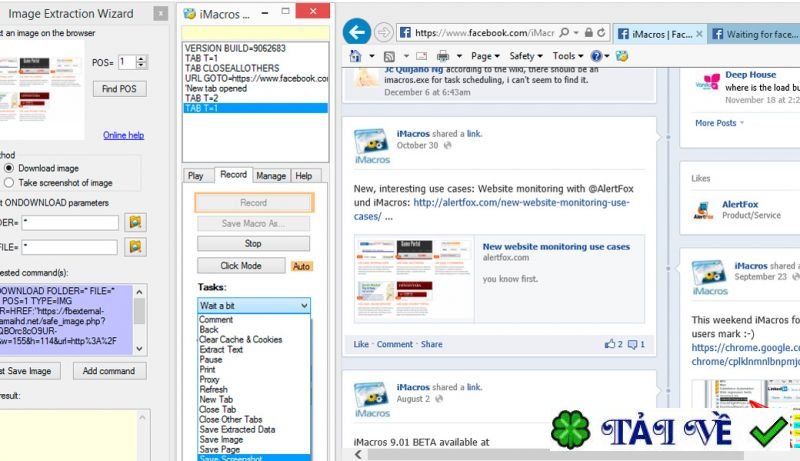Open the Tools menu dropdown
This screenshot has height=461, width=800.
(568, 56)
